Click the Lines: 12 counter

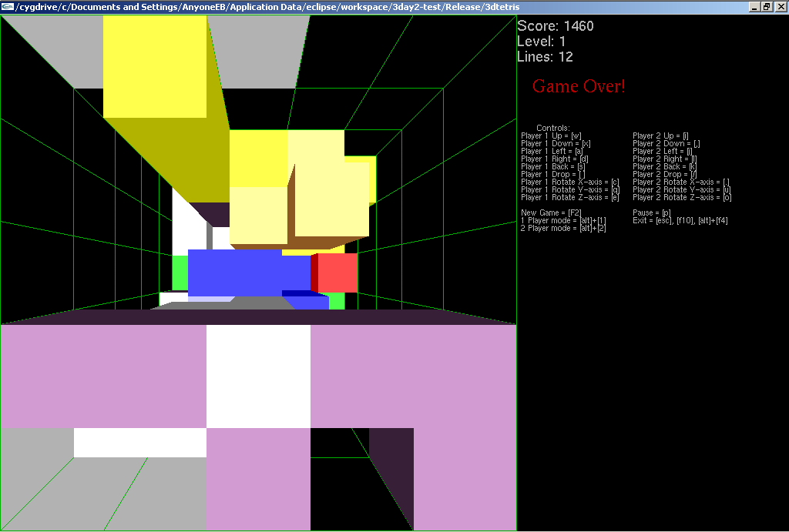pyautogui.click(x=545, y=57)
